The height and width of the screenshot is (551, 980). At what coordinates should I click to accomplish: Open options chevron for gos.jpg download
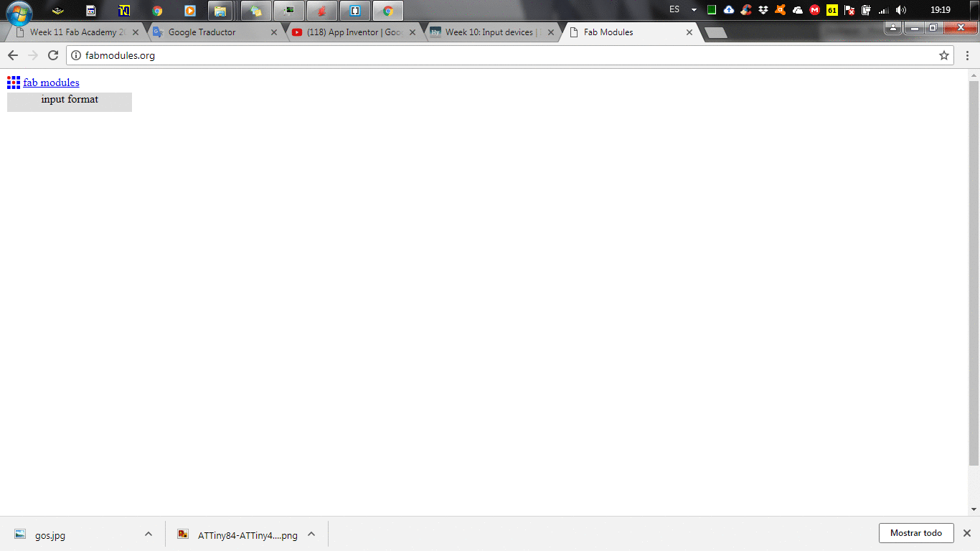(x=149, y=534)
